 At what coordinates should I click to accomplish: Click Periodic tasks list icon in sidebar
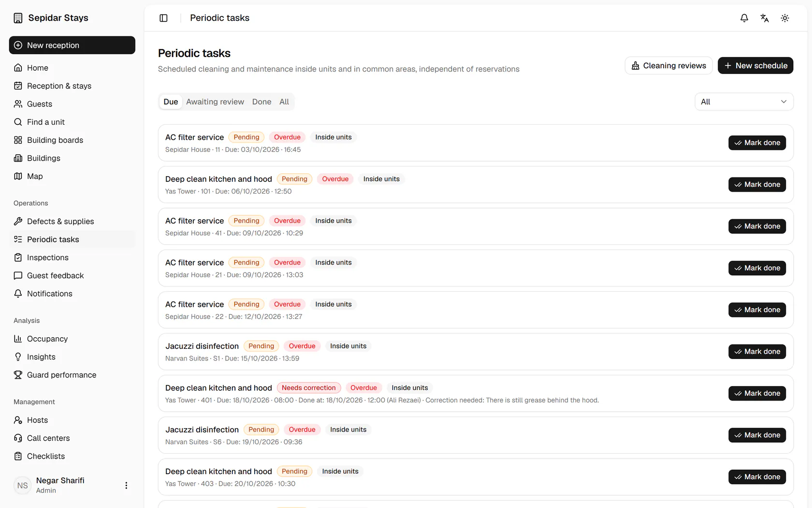tap(18, 239)
